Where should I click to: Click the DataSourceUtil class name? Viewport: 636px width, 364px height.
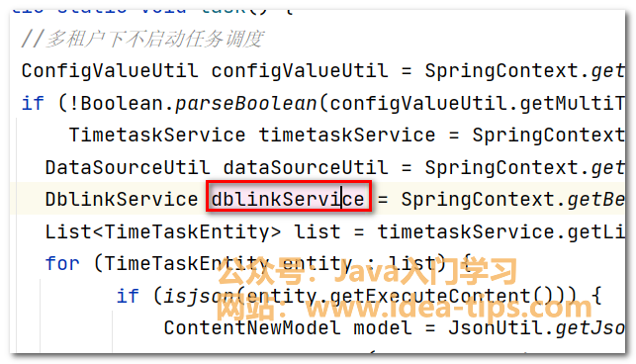128,167
